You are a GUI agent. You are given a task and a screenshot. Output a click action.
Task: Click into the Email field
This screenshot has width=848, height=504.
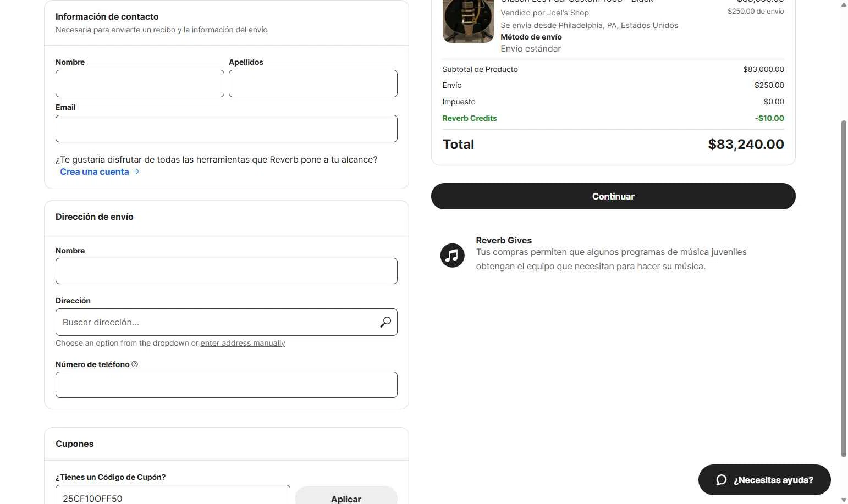point(226,129)
